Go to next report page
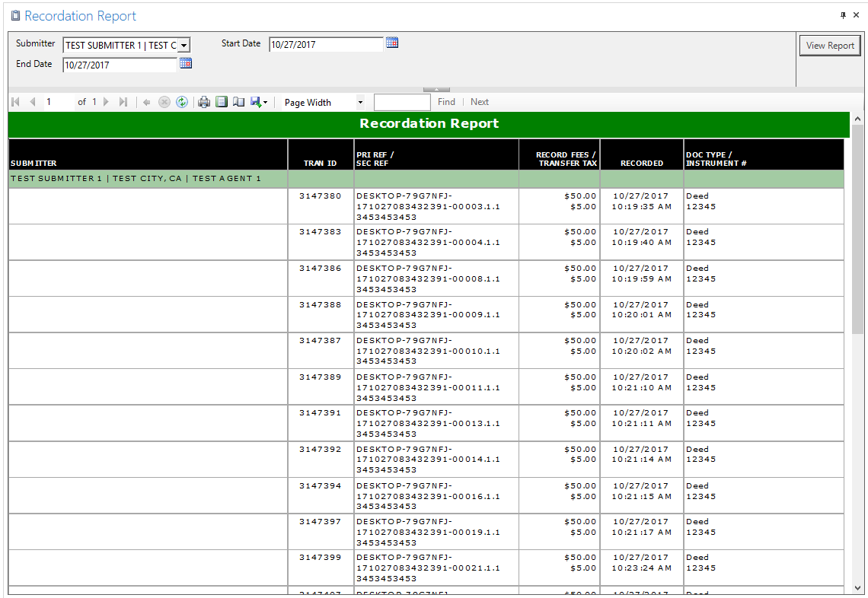The height and width of the screenshot is (598, 868). (x=106, y=102)
